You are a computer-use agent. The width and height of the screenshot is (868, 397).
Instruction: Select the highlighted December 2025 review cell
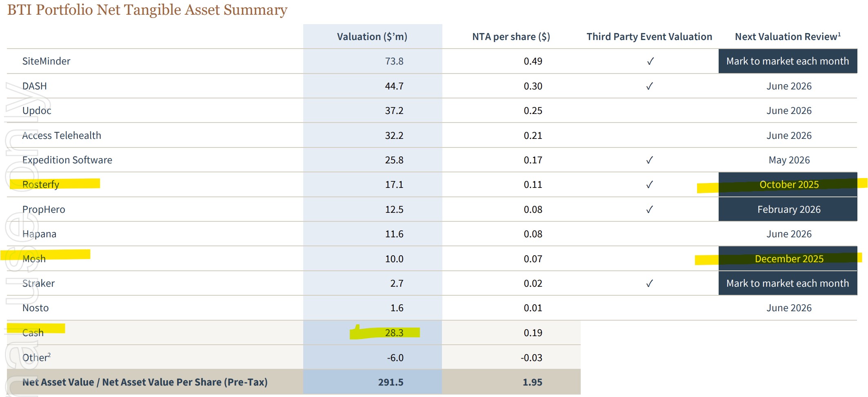click(x=788, y=259)
